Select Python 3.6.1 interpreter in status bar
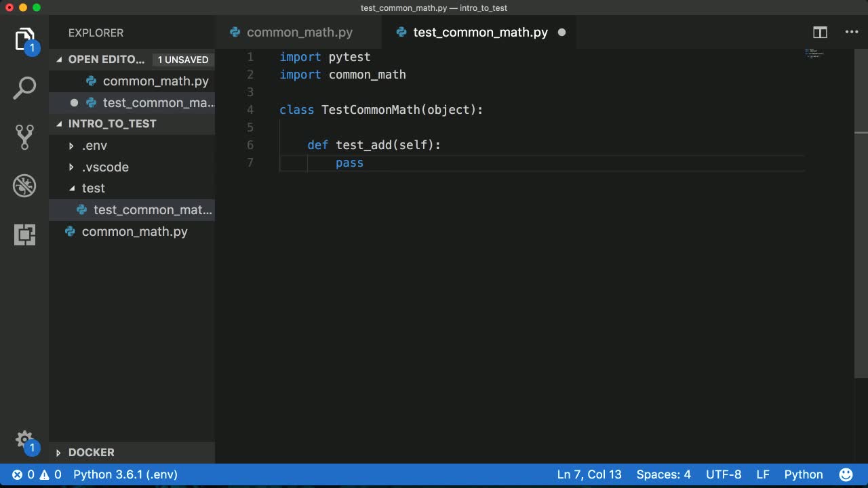 point(125,474)
